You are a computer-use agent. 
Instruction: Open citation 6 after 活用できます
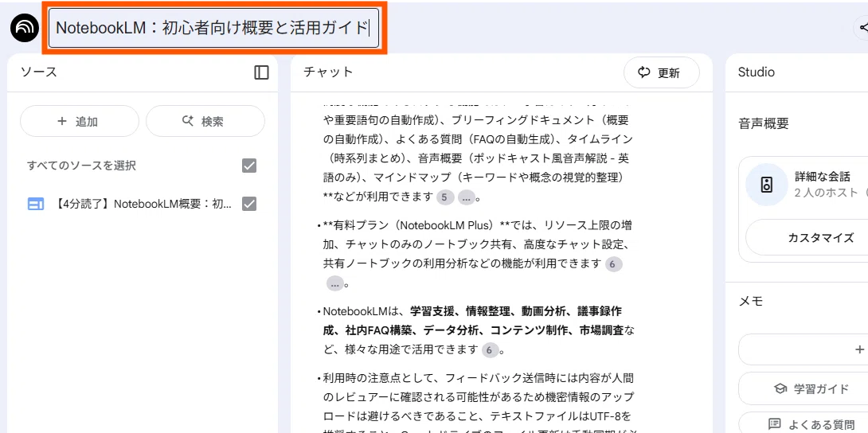point(490,350)
